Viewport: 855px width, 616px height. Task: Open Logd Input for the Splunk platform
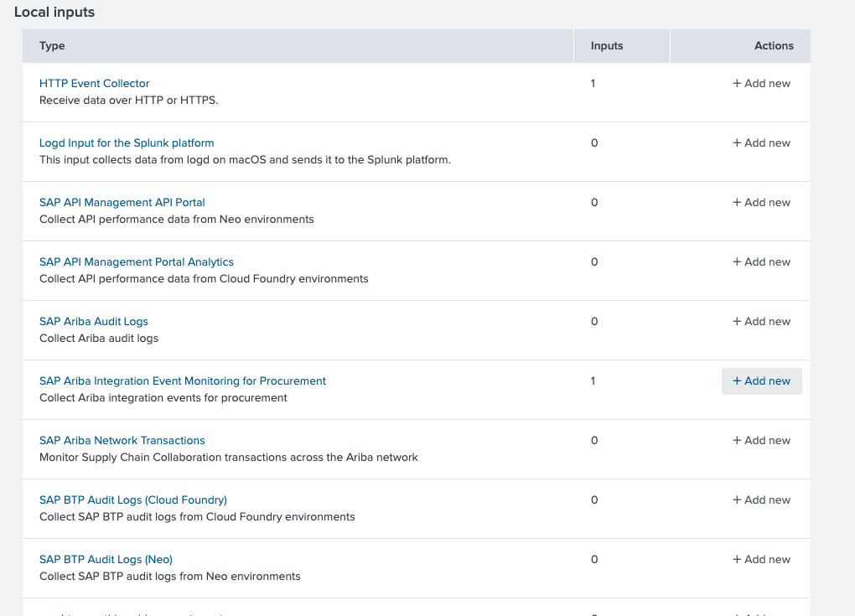pos(127,143)
